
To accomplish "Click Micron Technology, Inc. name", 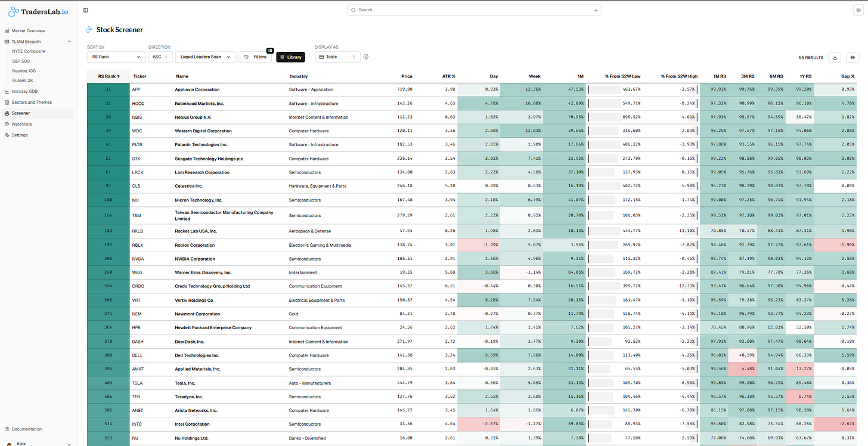I will tap(199, 200).
